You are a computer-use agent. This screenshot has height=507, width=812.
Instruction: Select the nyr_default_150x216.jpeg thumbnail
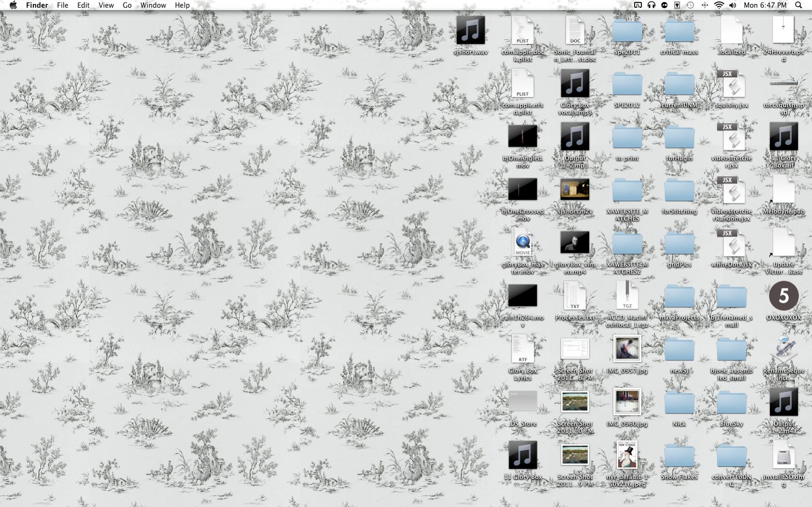tap(627, 455)
